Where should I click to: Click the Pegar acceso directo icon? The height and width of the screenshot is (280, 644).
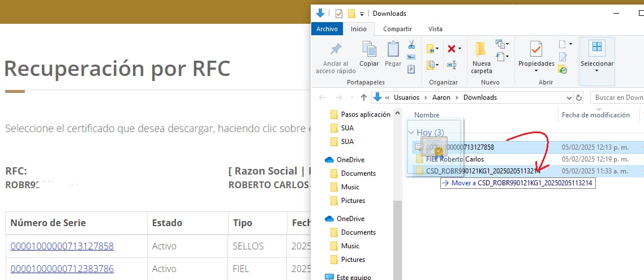click(411, 69)
